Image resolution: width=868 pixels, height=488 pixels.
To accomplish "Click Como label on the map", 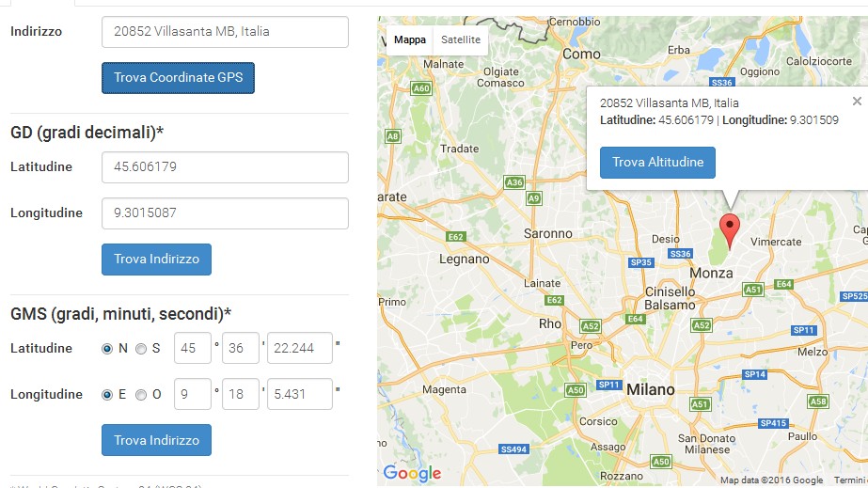I will pyautogui.click(x=581, y=55).
